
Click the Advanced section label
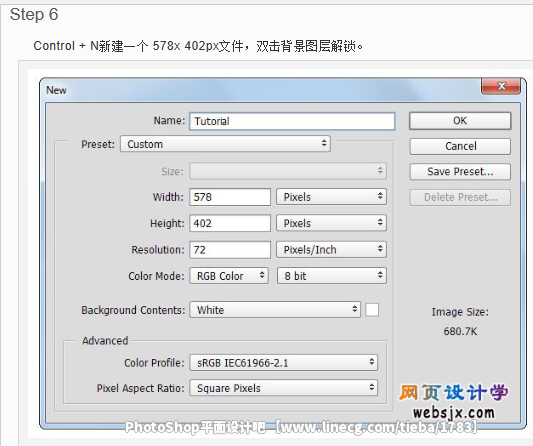click(105, 341)
